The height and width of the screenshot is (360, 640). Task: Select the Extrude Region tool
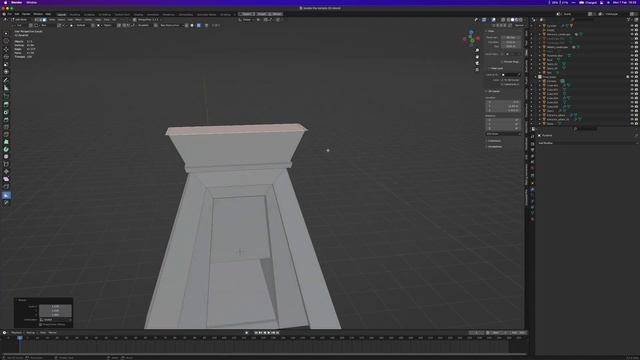[x=6, y=105]
